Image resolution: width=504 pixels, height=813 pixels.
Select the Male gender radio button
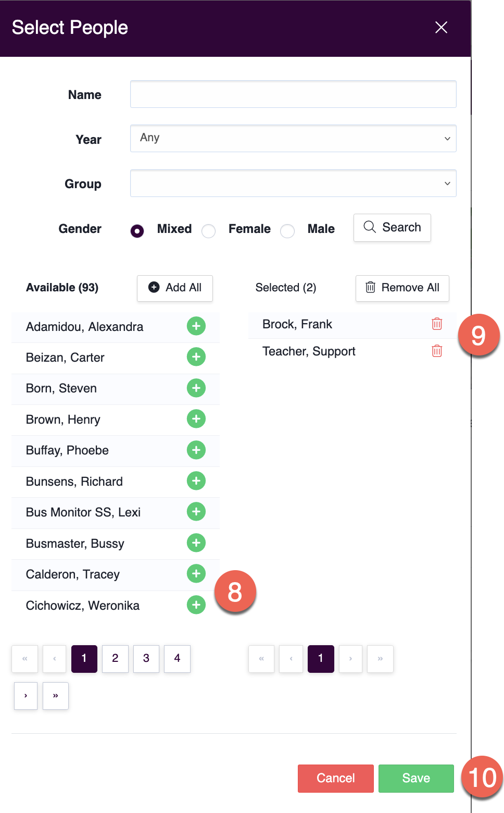287,231
